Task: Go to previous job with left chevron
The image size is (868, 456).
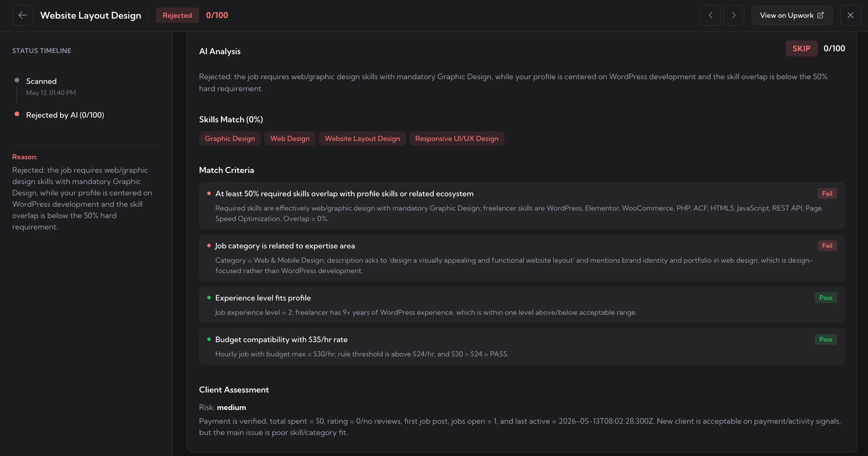Action: tap(710, 15)
